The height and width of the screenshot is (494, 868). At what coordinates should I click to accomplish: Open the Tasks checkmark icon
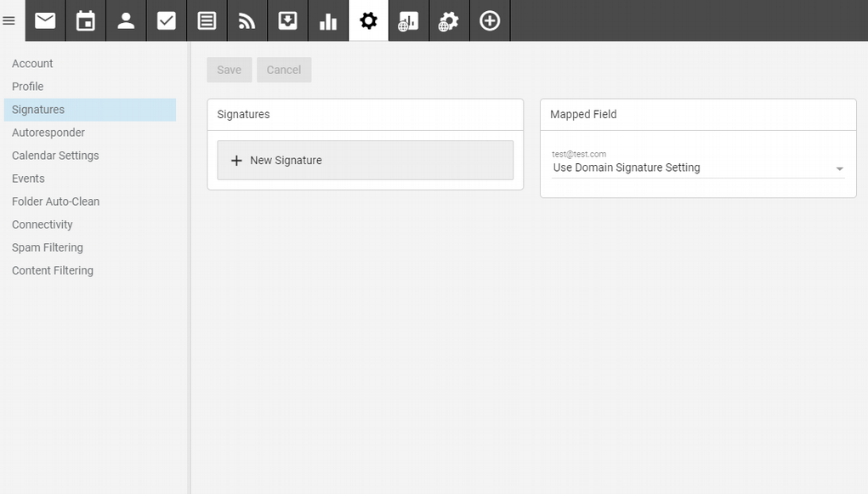pos(167,20)
